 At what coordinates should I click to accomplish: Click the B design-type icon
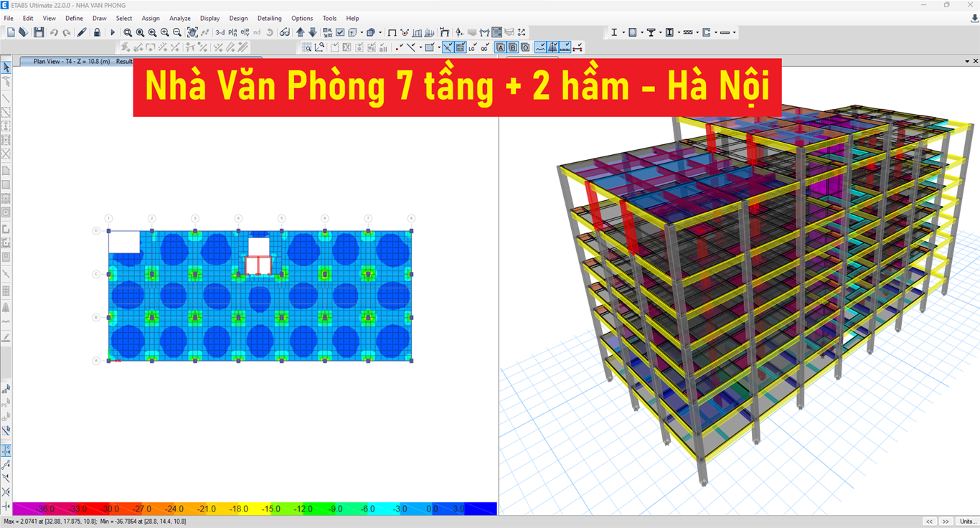pos(513,47)
